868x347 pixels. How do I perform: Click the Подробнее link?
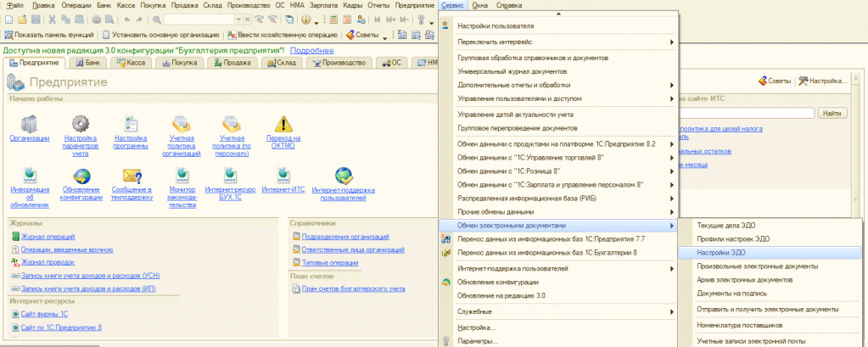tap(312, 50)
